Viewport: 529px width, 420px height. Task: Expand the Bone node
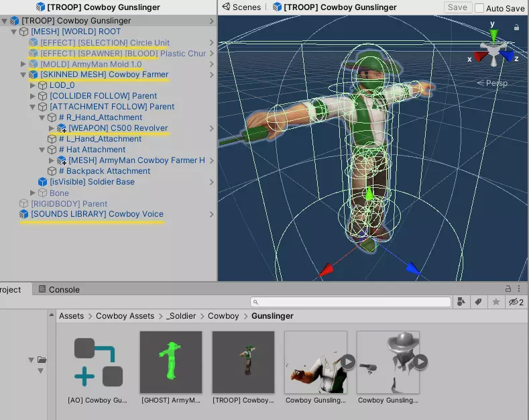click(x=32, y=193)
